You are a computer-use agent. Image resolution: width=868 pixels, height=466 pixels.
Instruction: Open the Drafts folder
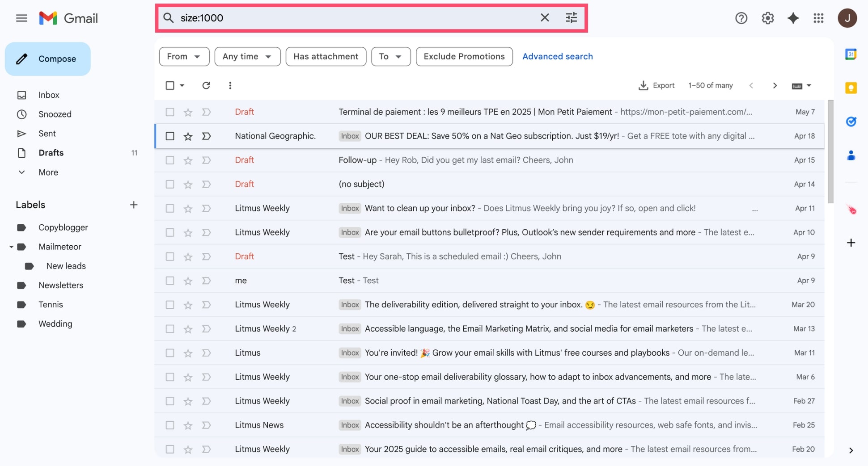pos(51,153)
